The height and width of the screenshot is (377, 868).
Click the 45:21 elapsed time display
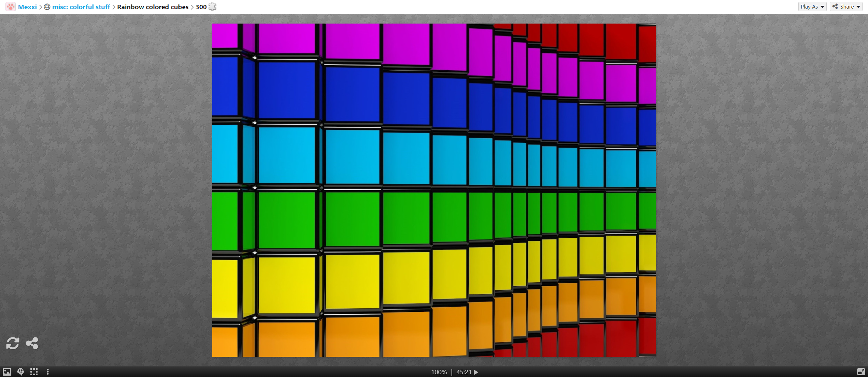click(x=464, y=372)
